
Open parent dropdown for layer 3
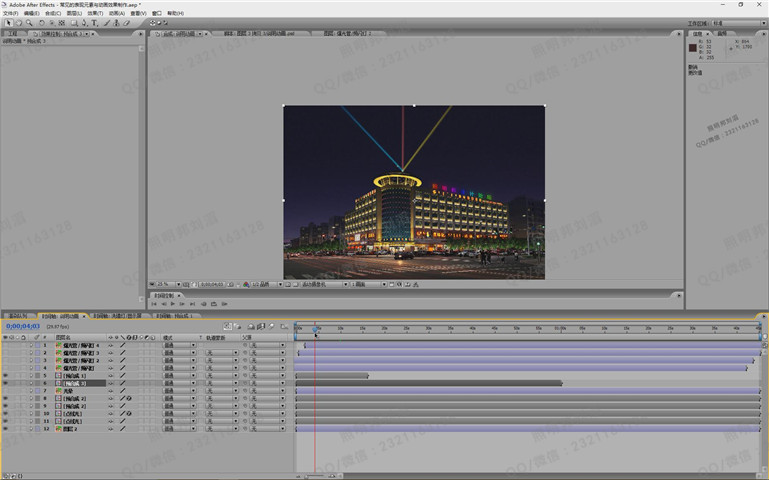268,360
